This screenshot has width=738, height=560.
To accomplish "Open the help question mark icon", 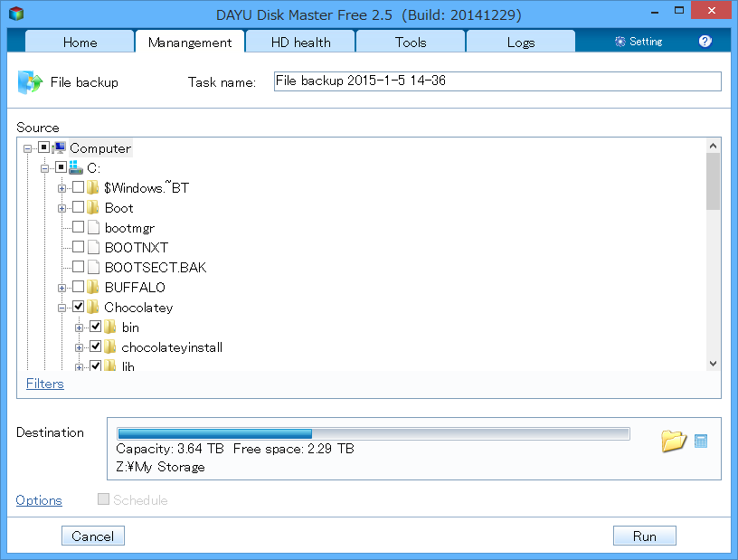I will [x=705, y=42].
